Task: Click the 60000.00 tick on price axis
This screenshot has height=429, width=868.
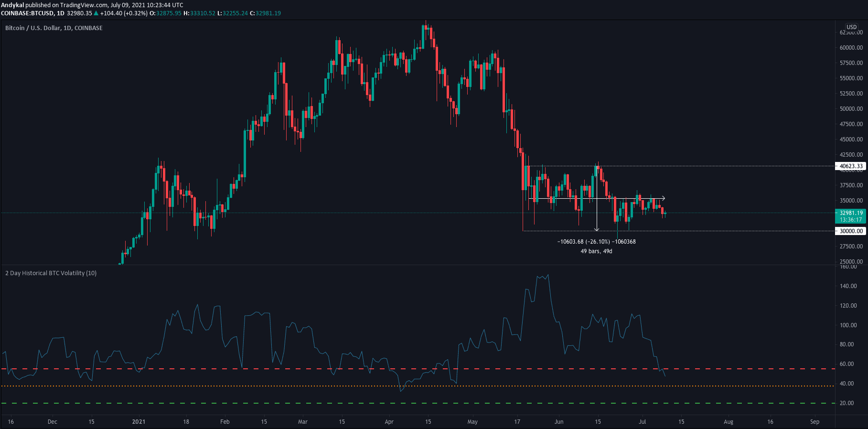Action: (x=851, y=48)
